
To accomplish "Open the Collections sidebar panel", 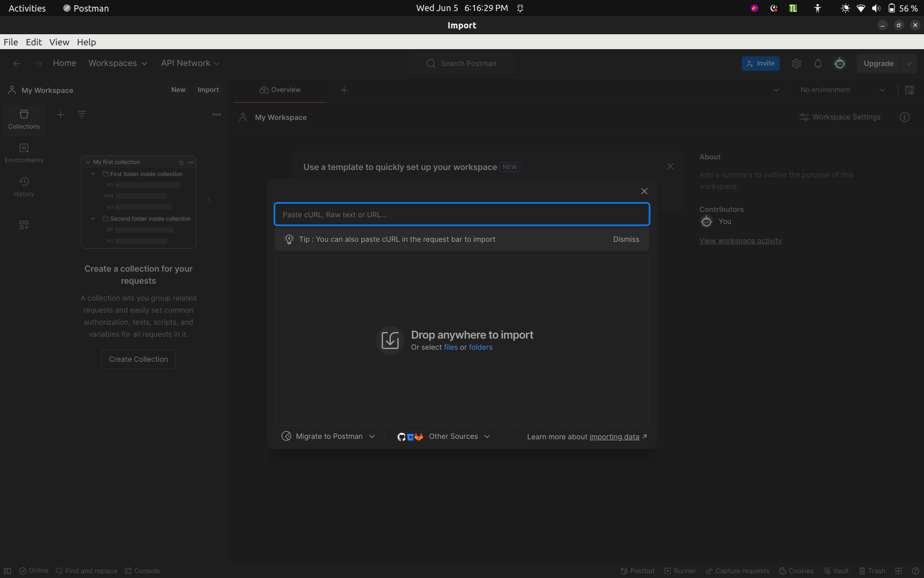I will coord(24,120).
